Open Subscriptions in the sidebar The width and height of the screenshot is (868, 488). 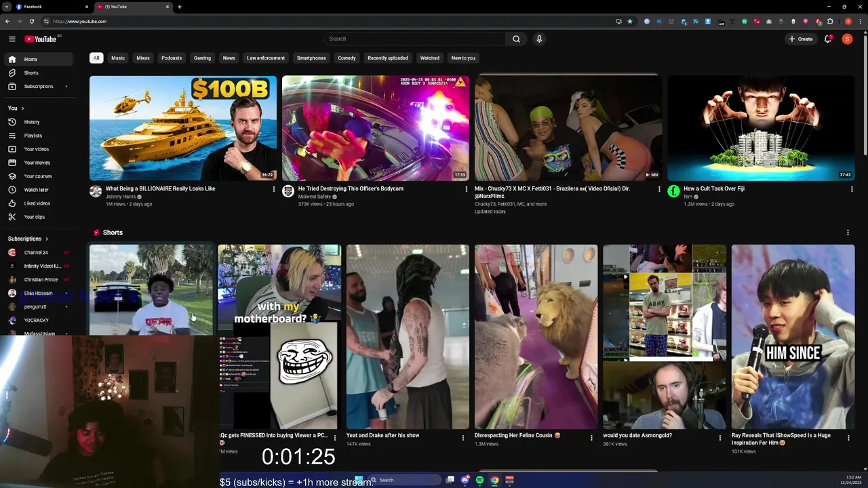(x=39, y=86)
